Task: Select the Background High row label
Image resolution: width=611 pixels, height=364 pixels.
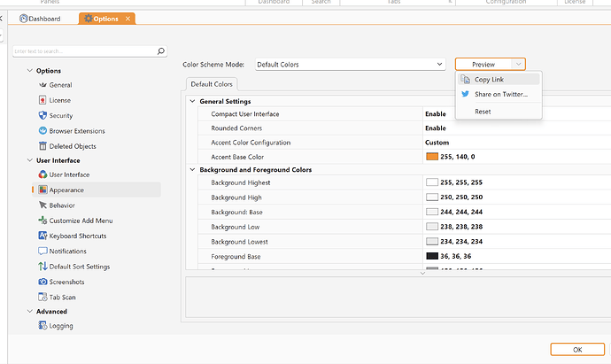Action: [236, 197]
